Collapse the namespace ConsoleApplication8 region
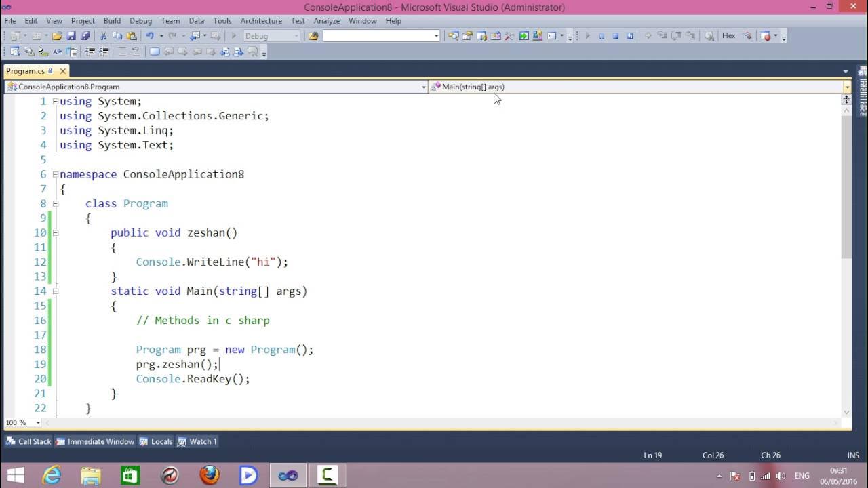The image size is (868, 488). point(56,174)
